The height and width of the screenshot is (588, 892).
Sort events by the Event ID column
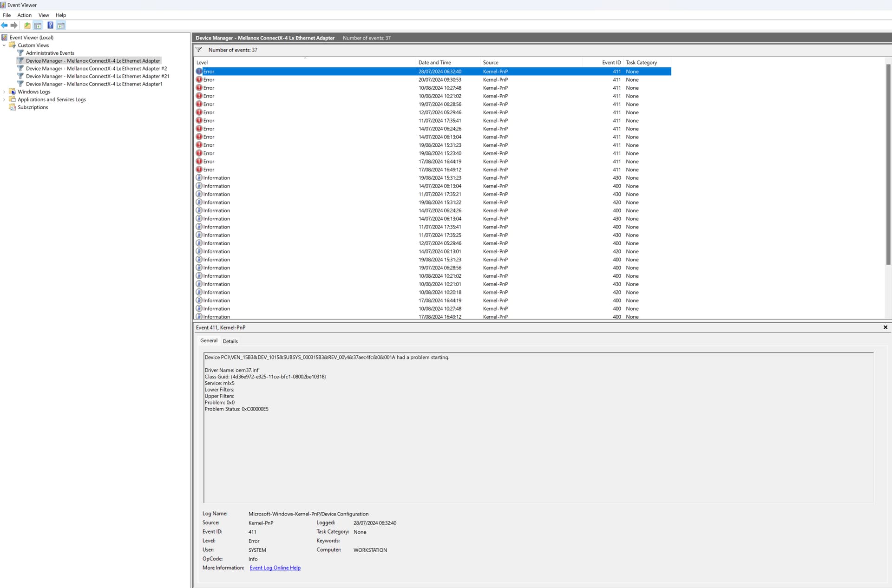[611, 63]
